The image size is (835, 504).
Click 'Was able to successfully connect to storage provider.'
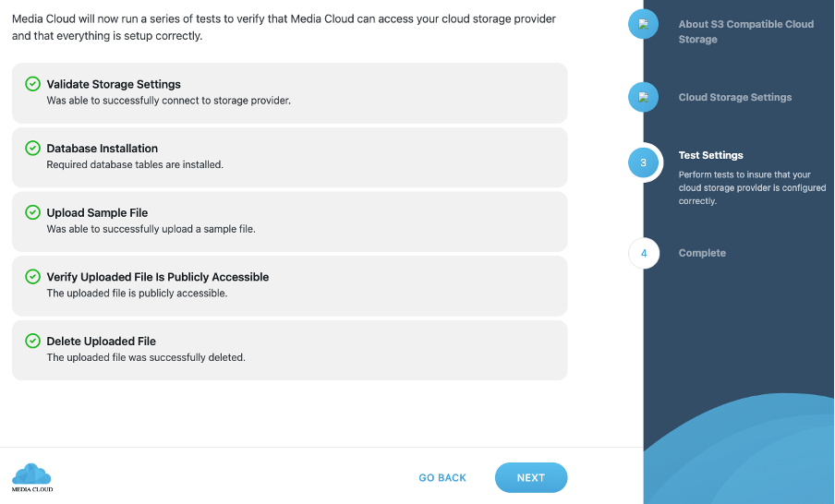coord(169,101)
